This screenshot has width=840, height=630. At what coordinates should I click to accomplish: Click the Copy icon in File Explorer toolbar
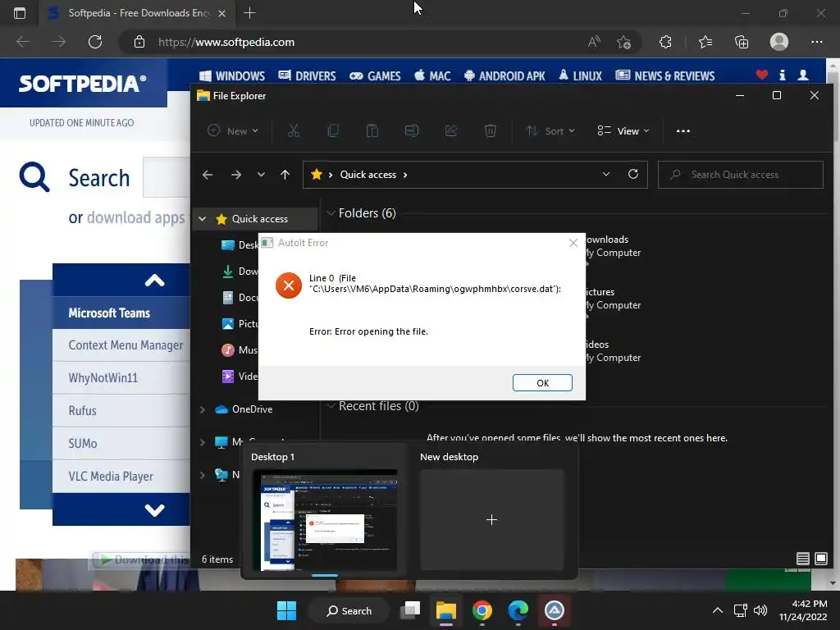point(333,130)
